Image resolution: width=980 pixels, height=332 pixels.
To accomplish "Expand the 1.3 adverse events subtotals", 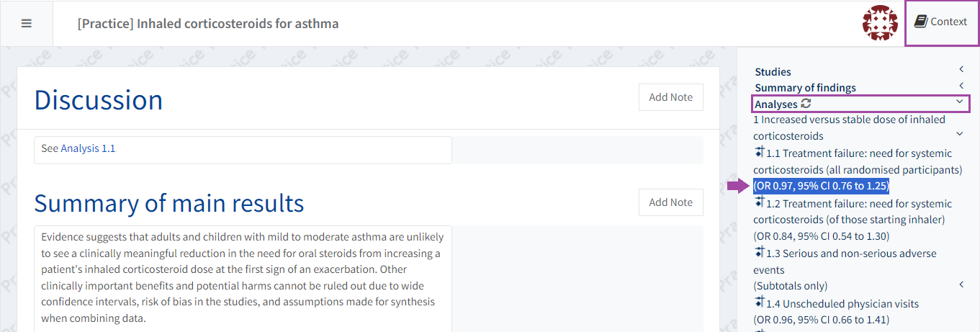I will coord(961,284).
